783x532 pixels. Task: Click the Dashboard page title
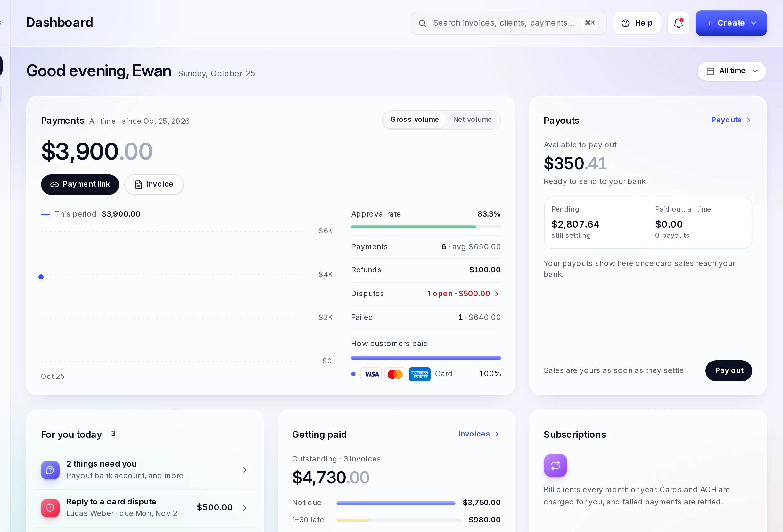[60, 22]
